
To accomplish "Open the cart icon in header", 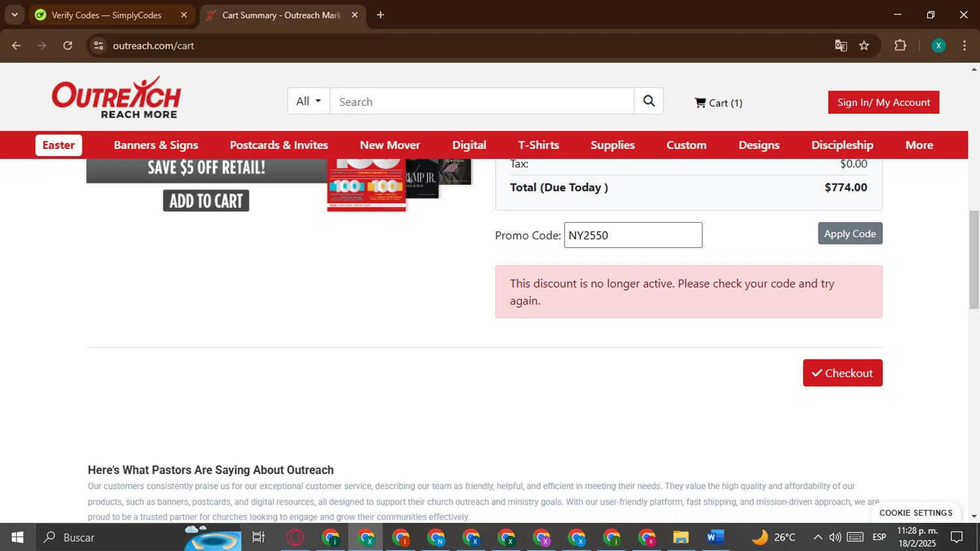I will pyautogui.click(x=700, y=103).
